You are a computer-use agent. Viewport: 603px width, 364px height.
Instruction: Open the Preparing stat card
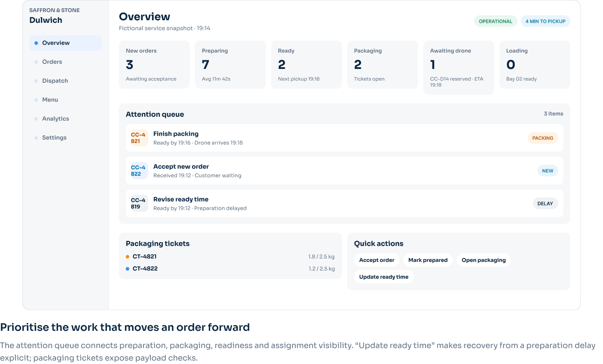[x=230, y=65]
